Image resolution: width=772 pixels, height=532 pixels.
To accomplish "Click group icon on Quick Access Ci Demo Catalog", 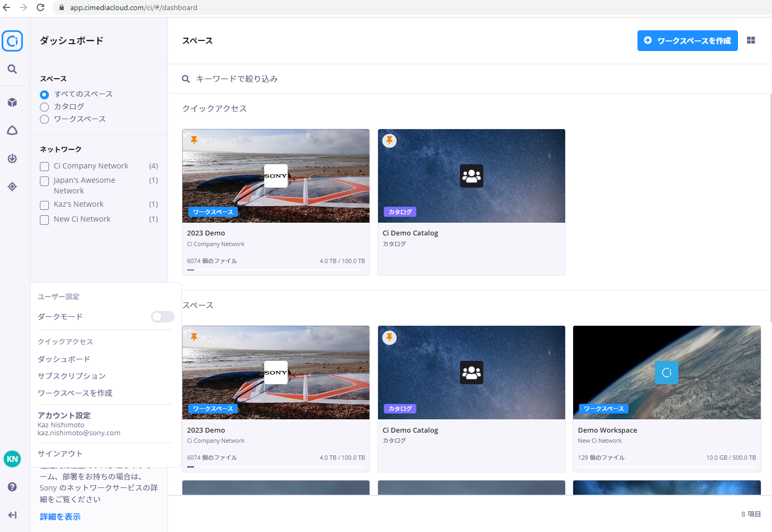I will point(472,176).
